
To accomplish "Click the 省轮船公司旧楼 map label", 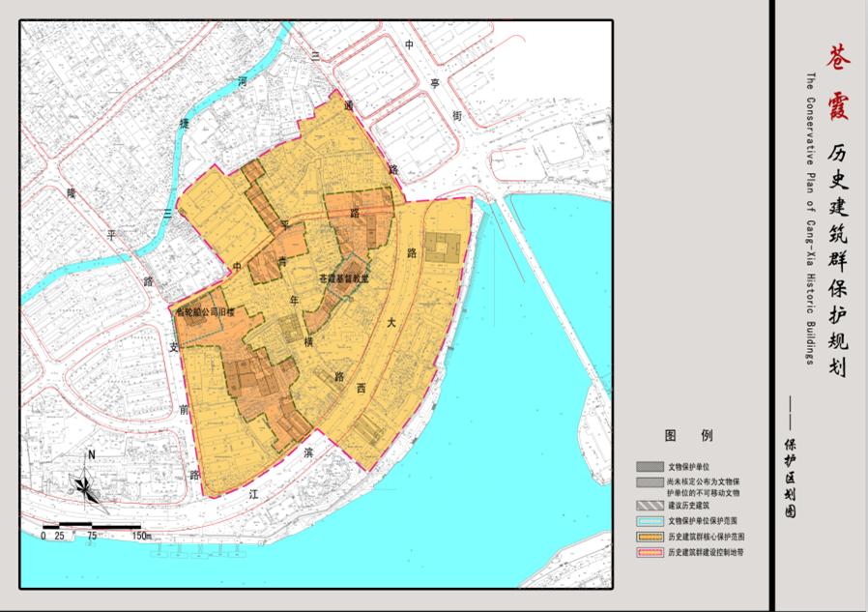I will (x=206, y=311).
